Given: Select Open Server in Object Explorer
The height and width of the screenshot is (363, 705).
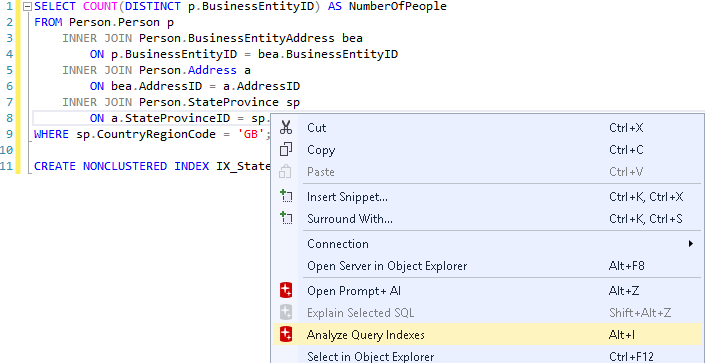Looking at the screenshot, I should click(x=487, y=266).
